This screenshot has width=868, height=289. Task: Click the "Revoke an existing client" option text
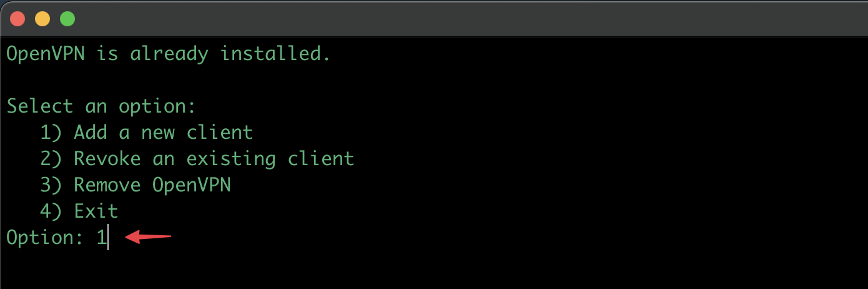214,159
